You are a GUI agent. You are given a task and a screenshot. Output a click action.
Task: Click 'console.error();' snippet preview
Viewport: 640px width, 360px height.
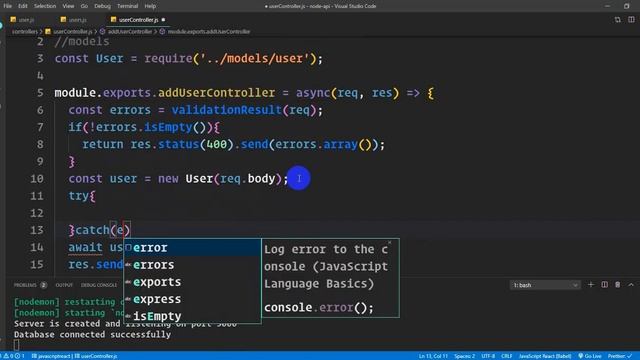[x=319, y=307]
